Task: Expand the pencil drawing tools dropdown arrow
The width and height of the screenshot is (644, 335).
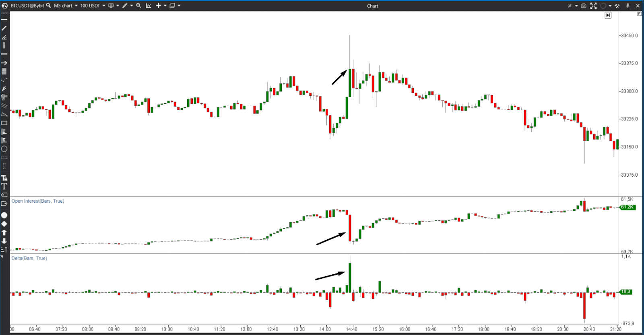Action: click(132, 6)
